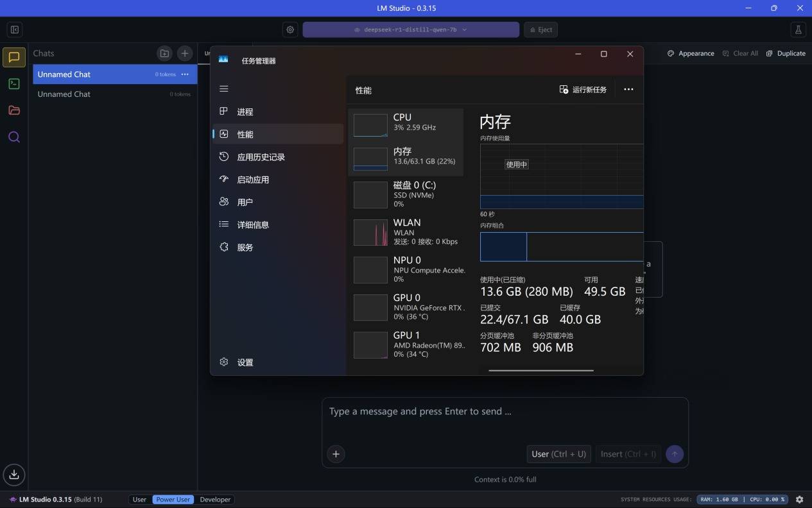The height and width of the screenshot is (508, 812).
Task: Select 进程 in Task Manager navigation
Action: tap(245, 112)
